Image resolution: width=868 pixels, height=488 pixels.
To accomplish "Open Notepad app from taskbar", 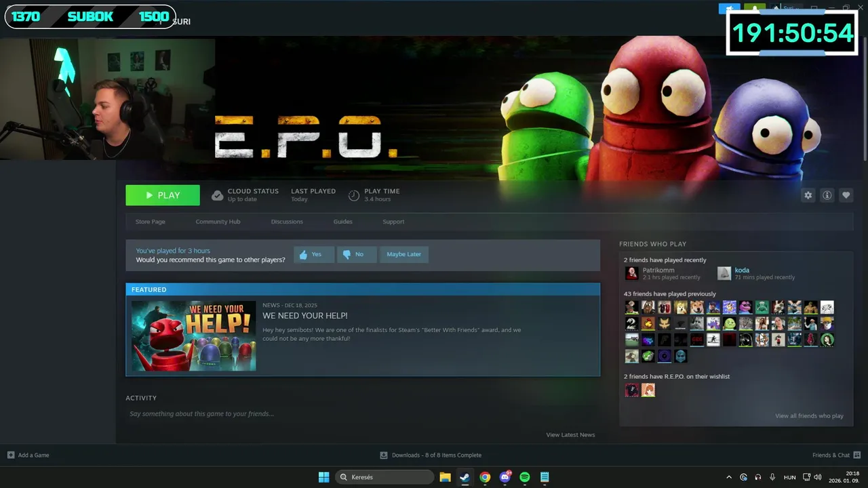I will 545,477.
